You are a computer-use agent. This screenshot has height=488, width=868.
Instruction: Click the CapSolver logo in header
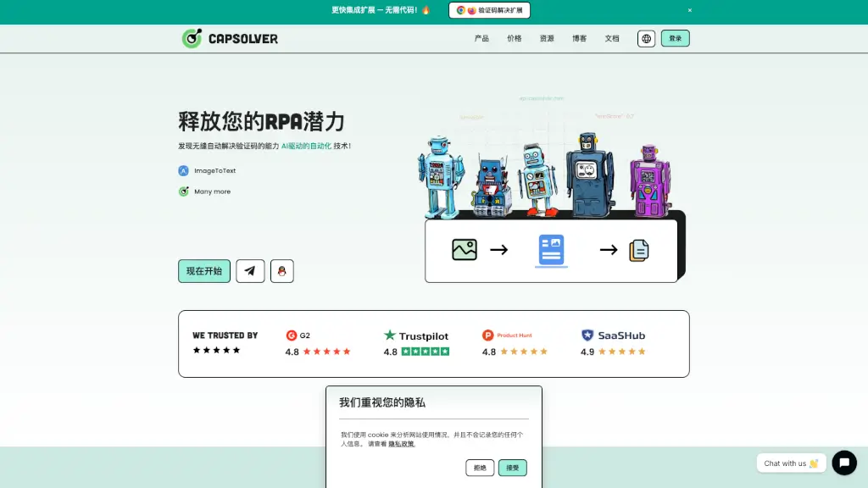click(230, 38)
